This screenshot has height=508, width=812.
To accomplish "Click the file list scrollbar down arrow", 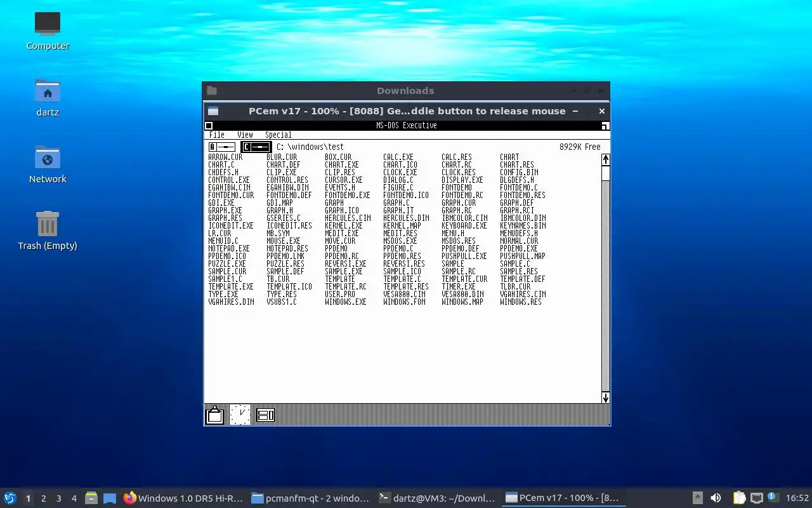I will [x=606, y=398].
